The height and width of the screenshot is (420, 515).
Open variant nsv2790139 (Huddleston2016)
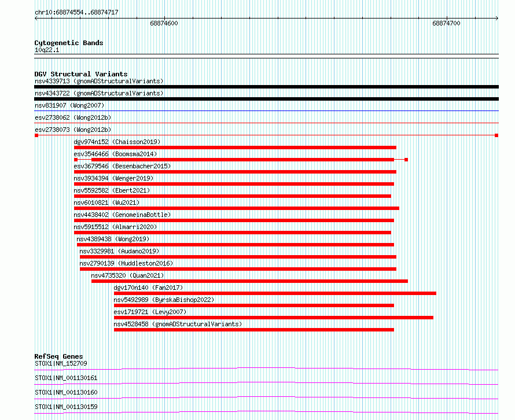tap(126, 263)
